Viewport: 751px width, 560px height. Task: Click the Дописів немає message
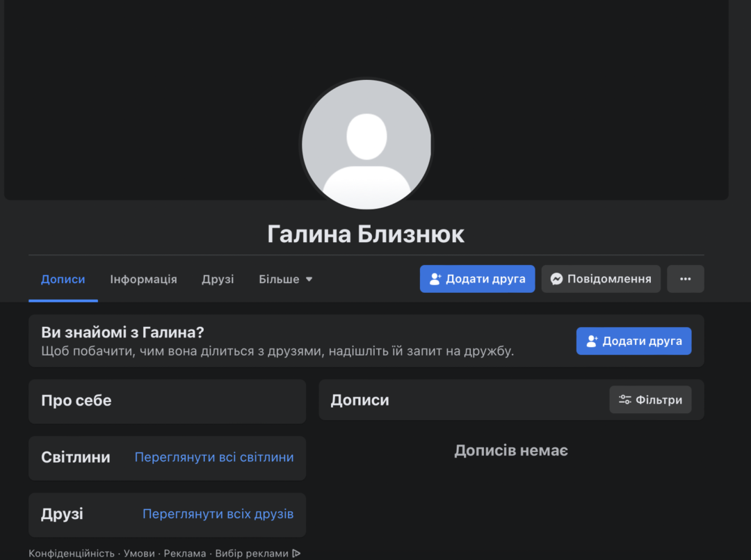tap(511, 450)
